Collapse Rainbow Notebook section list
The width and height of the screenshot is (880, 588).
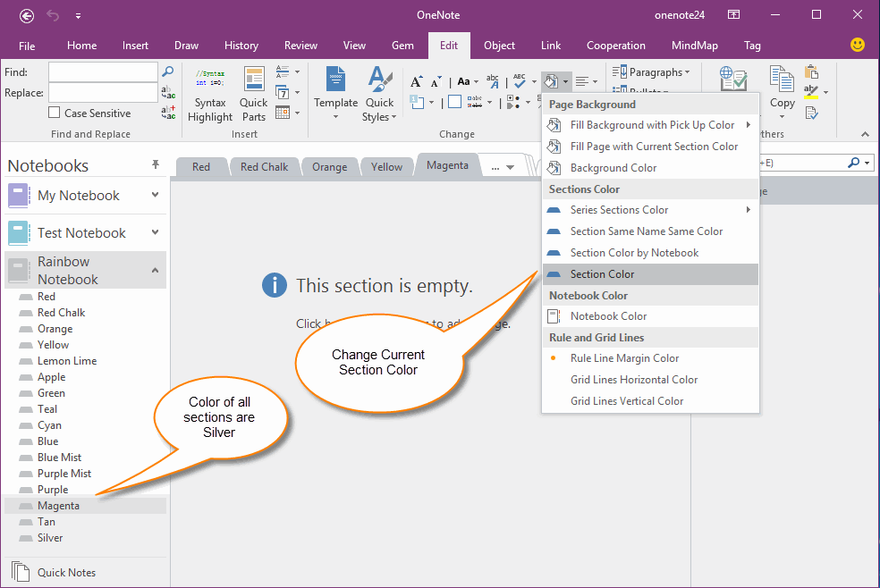(x=156, y=270)
